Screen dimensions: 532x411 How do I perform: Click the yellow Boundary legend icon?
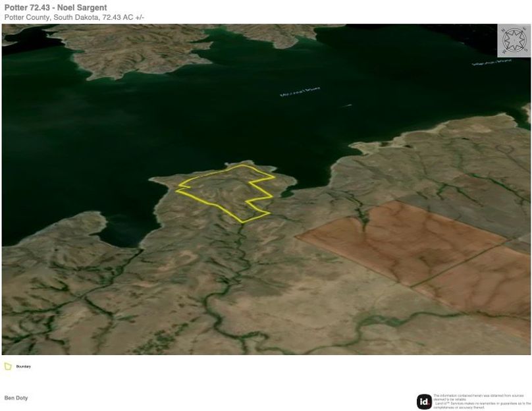tap(8, 366)
